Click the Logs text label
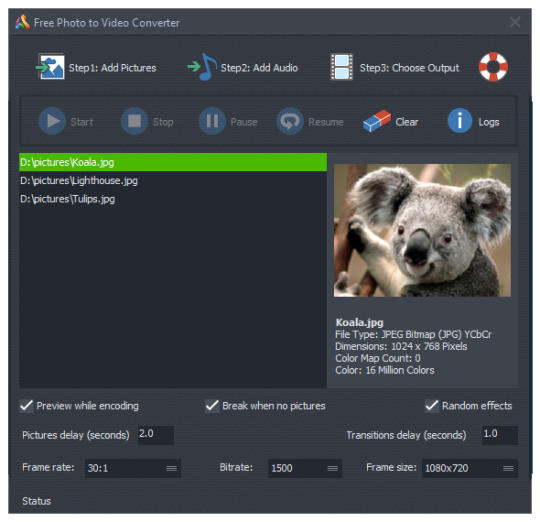The height and width of the screenshot is (522, 540). [x=489, y=122]
